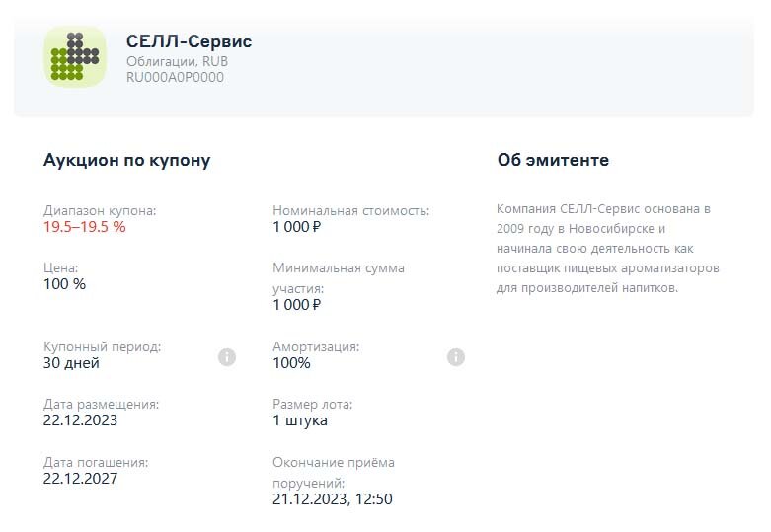Click the Номинальная стоимость label

point(351,210)
